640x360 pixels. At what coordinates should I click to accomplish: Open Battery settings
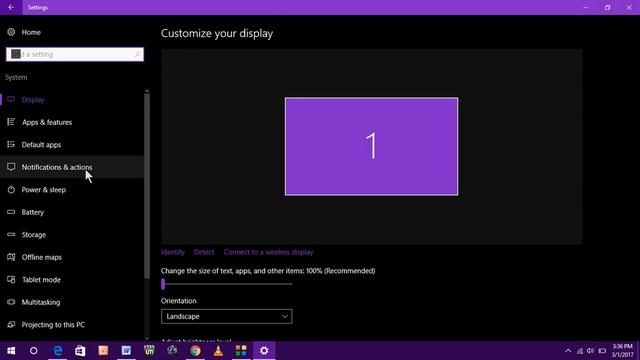pos(72,212)
